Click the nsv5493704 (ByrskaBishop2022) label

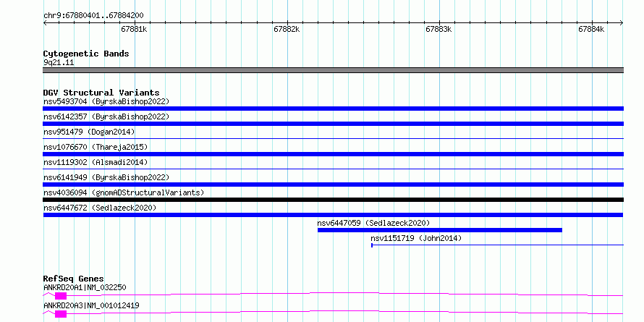pyautogui.click(x=106, y=101)
